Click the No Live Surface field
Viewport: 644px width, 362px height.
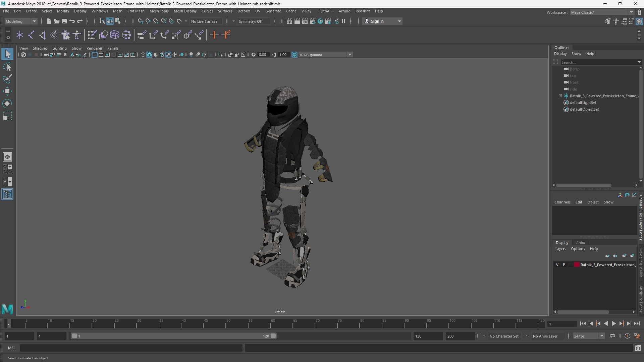(x=206, y=21)
